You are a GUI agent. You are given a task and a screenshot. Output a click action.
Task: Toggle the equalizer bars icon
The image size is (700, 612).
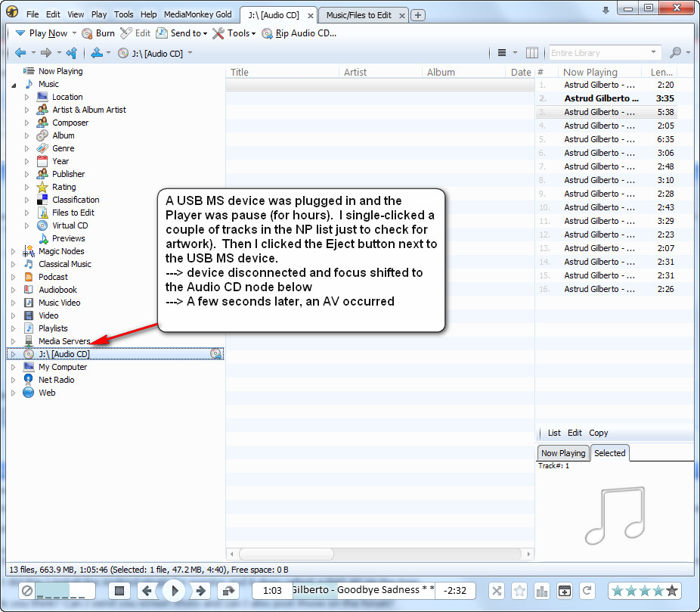541,591
